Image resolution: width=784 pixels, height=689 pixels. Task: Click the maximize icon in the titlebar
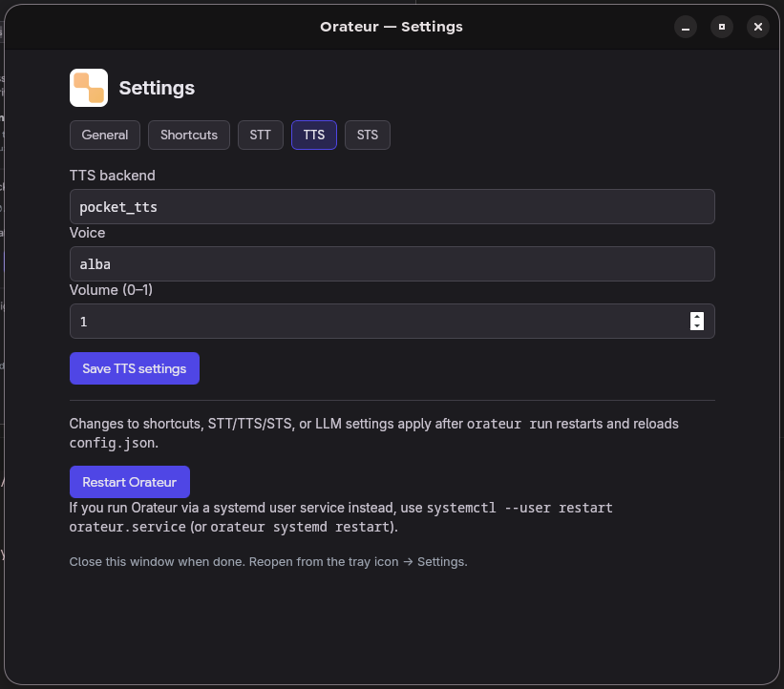coord(721,27)
